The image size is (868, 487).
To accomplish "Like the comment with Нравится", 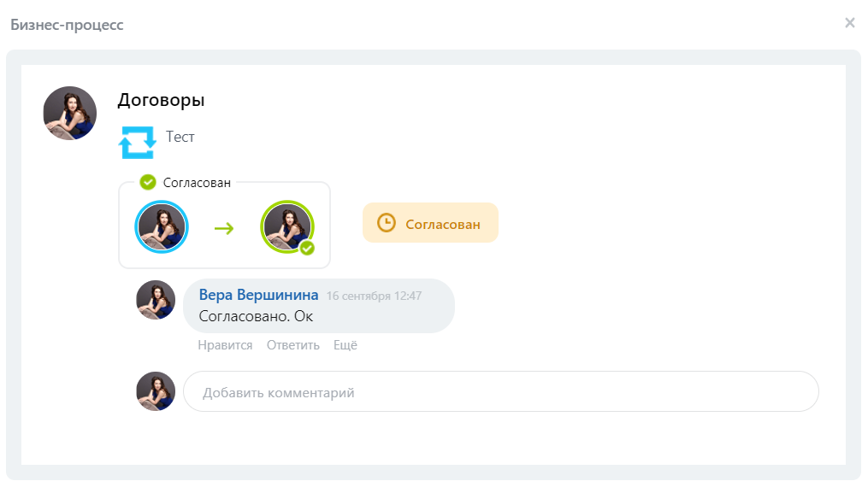I will click(x=225, y=345).
